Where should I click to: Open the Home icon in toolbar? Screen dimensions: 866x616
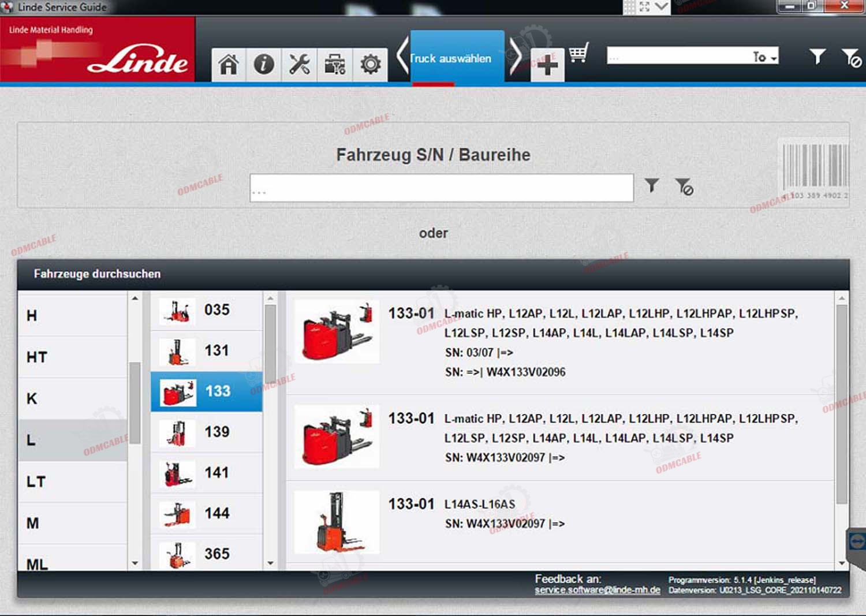coord(229,64)
